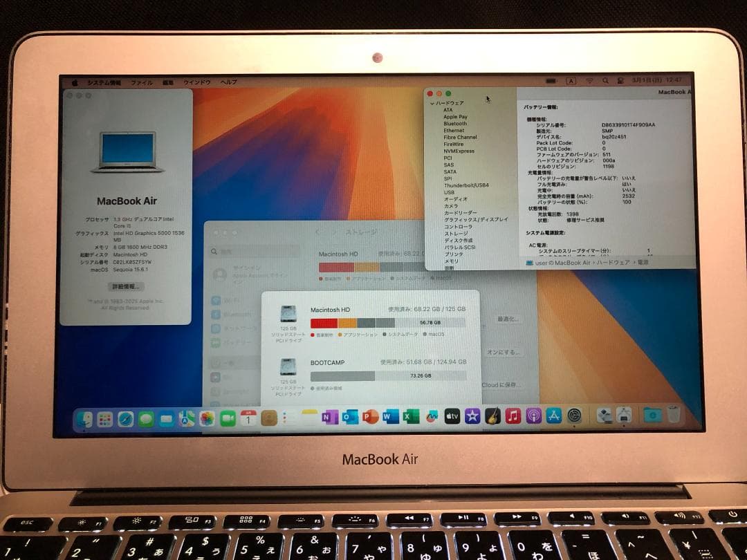Image resolution: width=747 pixels, height=560 pixels.
Task: Open Freeform from the Dock
Action: pos(432,417)
